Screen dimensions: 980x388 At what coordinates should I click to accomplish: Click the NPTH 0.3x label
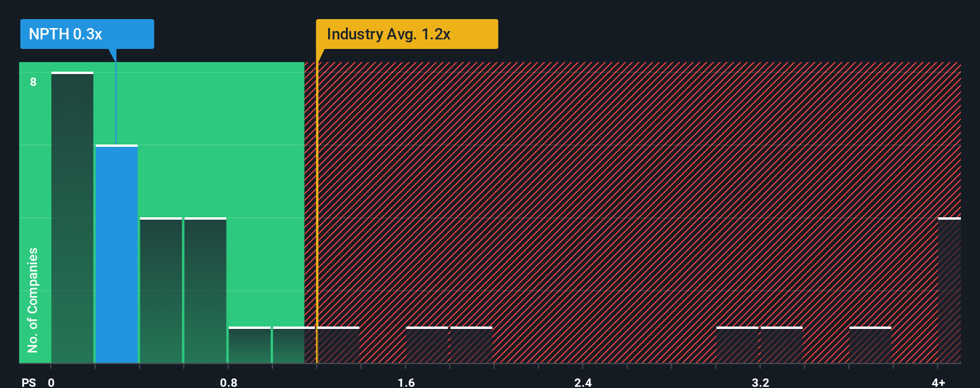point(87,34)
